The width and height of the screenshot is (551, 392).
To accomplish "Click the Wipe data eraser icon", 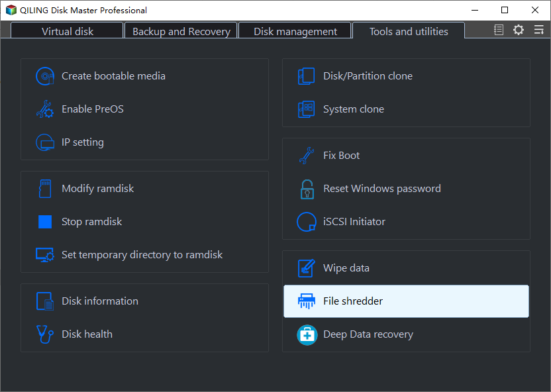I will [x=307, y=268].
